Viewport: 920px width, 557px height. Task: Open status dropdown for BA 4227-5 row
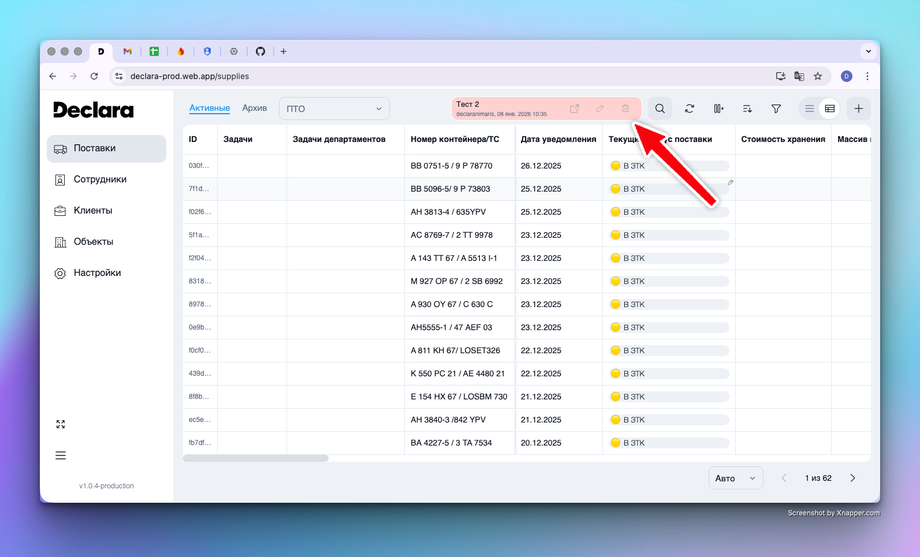(x=669, y=443)
